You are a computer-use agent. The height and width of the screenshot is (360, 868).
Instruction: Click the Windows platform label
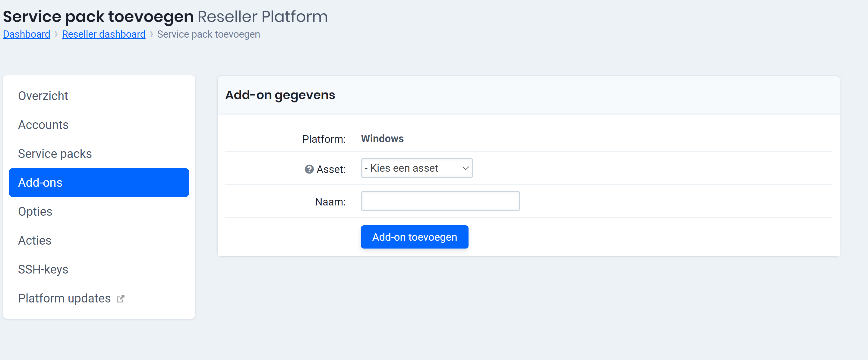[x=382, y=138]
